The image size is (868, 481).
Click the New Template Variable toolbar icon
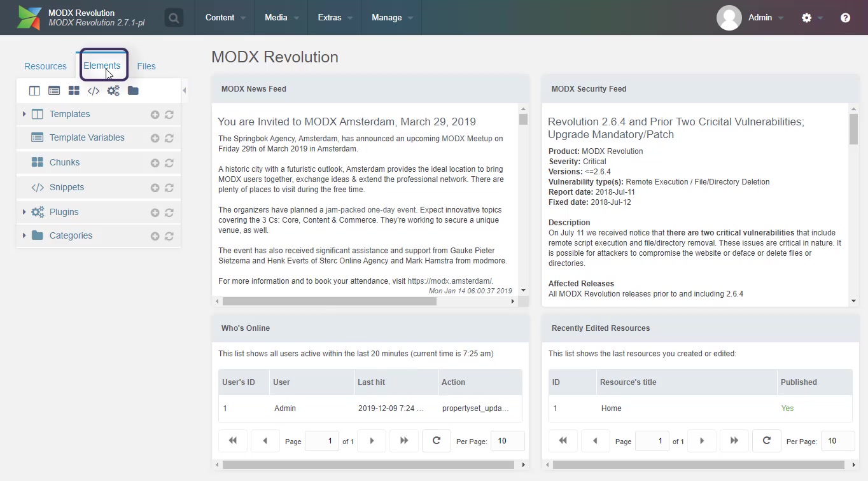point(54,91)
